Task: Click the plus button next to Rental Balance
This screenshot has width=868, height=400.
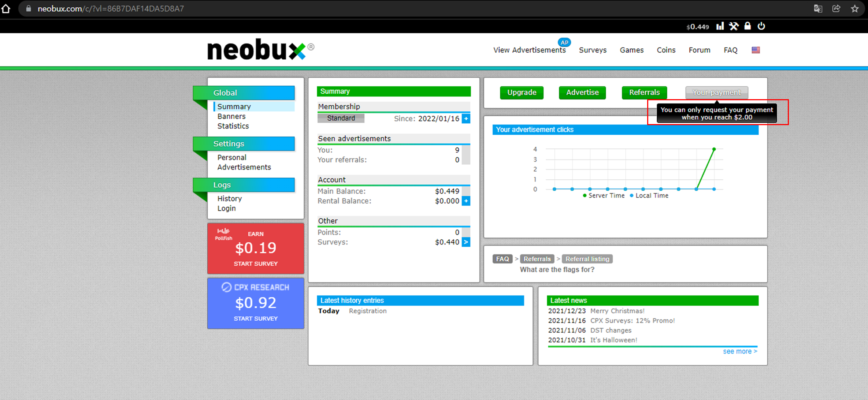Action: pyautogui.click(x=466, y=201)
